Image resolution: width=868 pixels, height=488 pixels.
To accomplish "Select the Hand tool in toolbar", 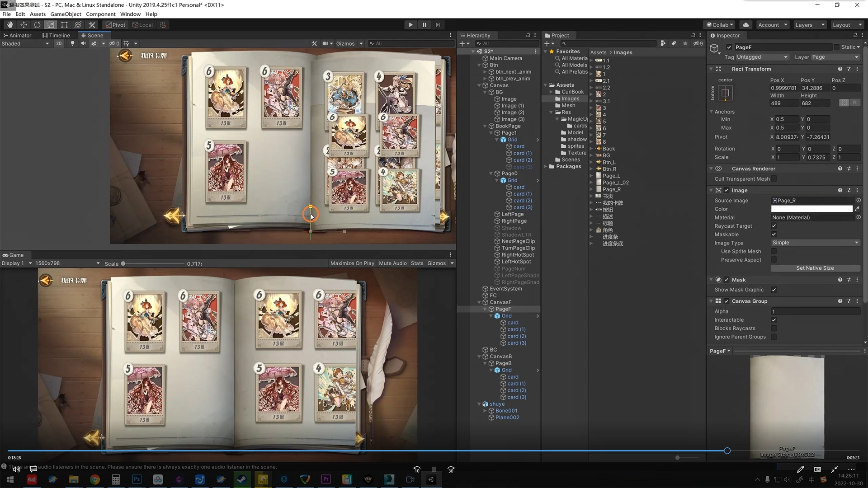I will click(x=10, y=25).
